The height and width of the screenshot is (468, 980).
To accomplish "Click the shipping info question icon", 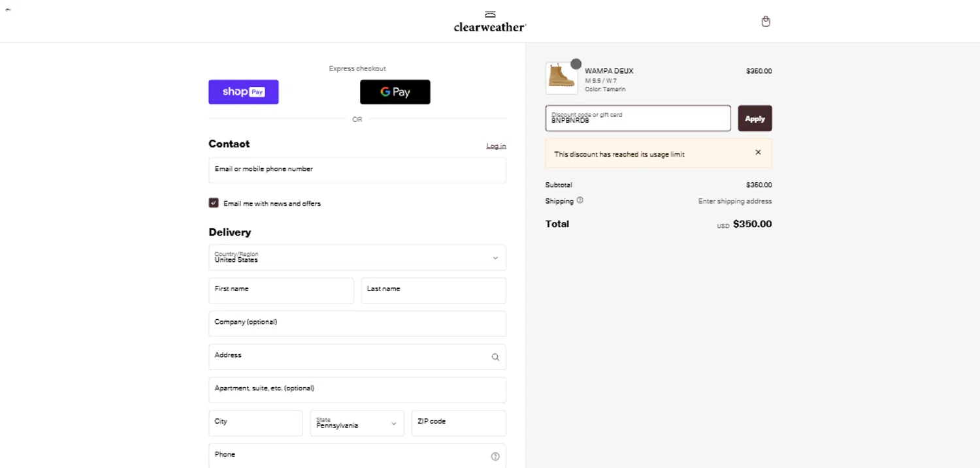I will click(580, 201).
